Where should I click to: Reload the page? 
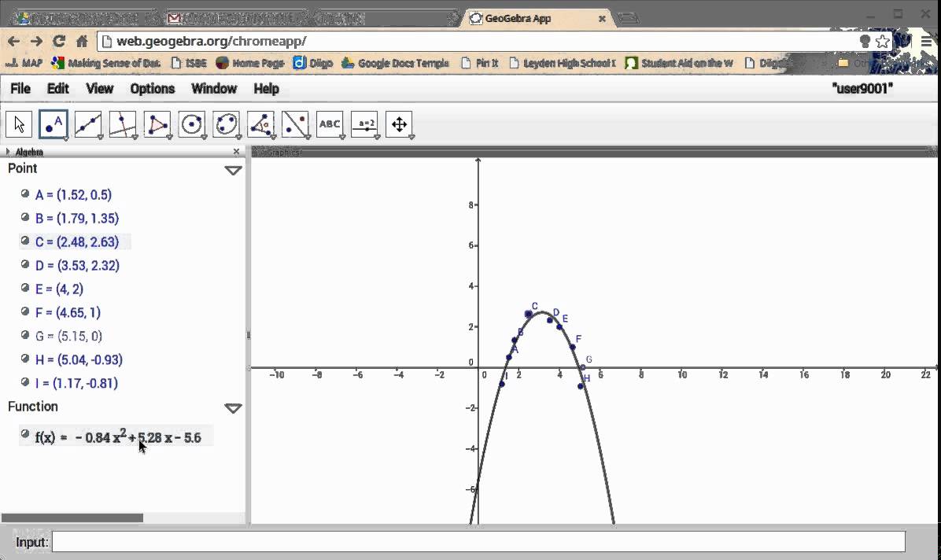point(59,41)
